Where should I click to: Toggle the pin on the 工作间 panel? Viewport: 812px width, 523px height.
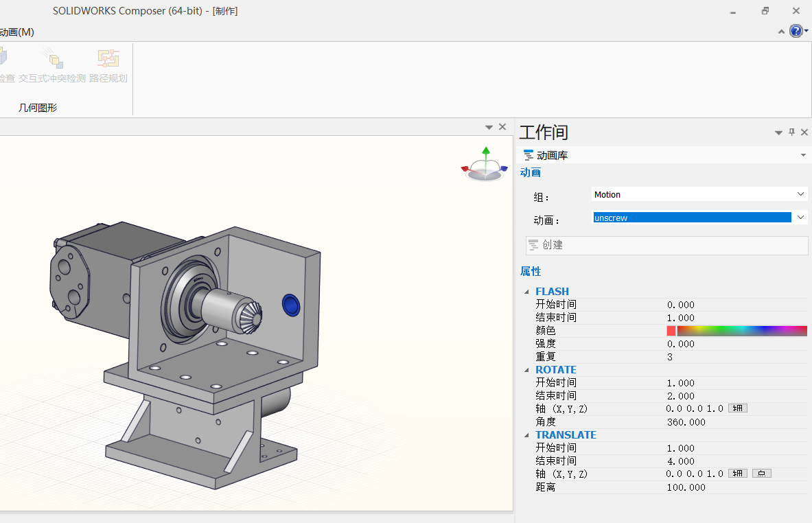(x=791, y=132)
